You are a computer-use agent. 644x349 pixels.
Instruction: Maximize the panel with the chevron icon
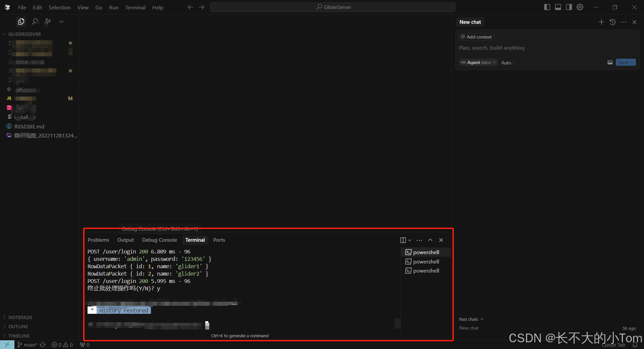click(430, 240)
